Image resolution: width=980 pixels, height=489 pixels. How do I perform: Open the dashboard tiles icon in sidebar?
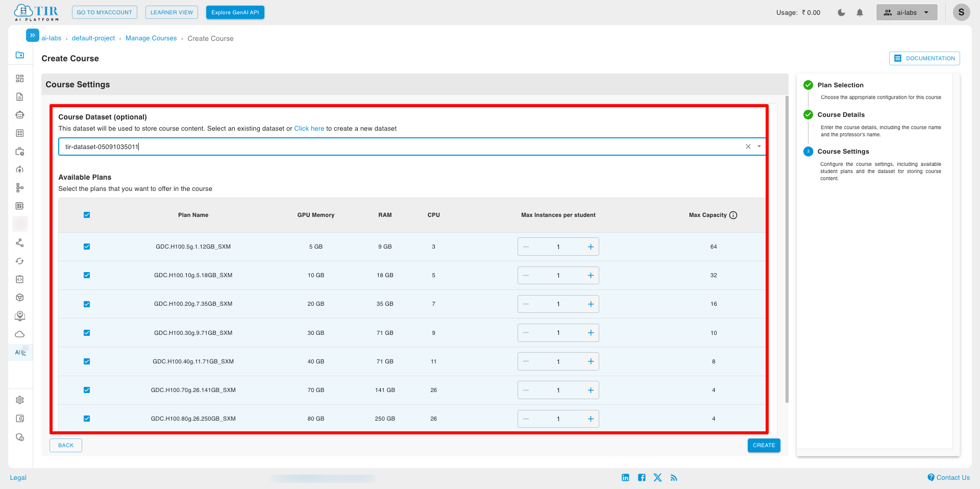pos(20,79)
